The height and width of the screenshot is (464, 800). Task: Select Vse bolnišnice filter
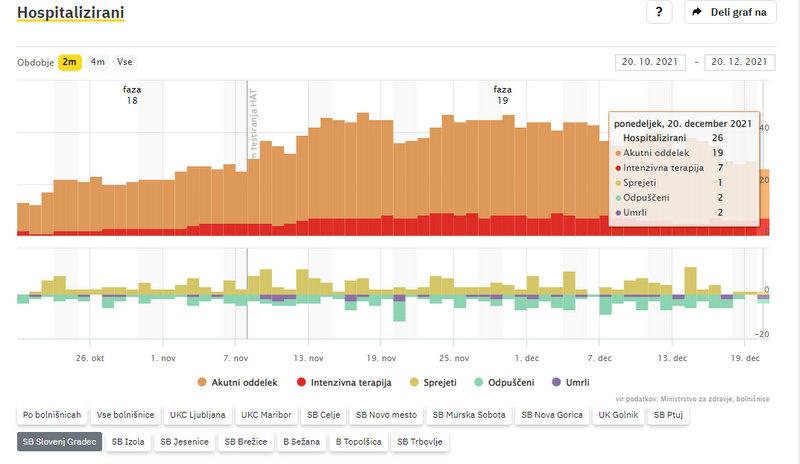[124, 414]
